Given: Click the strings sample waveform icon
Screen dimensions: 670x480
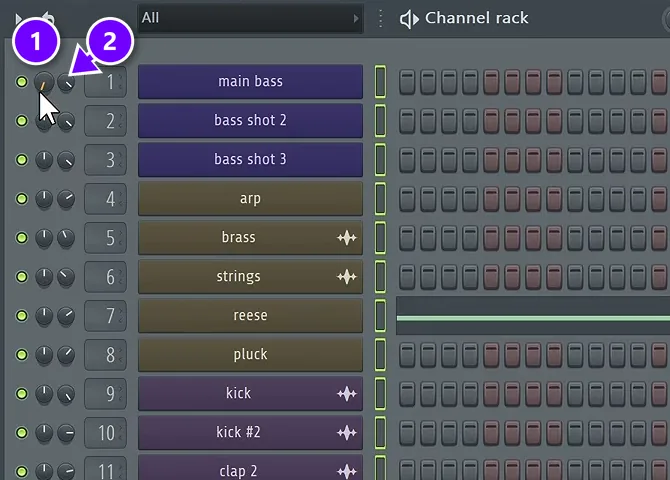Looking at the screenshot, I should click(x=347, y=277).
